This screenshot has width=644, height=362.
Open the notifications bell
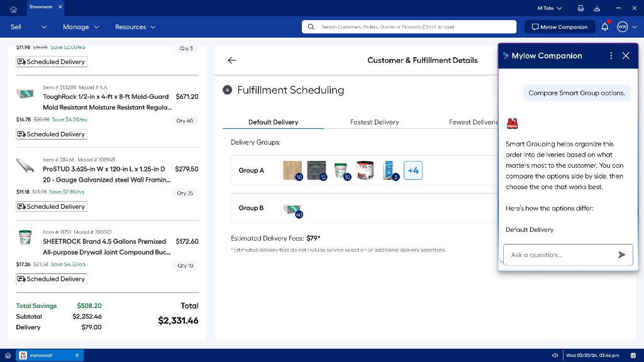point(605,27)
